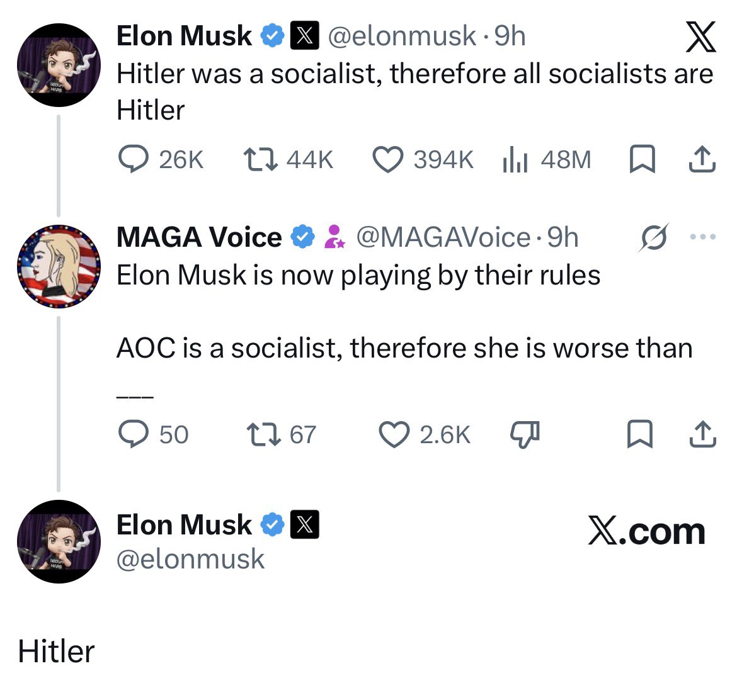Image resolution: width=737 pixels, height=700 pixels.
Task: Click the X logo at top right
Action: [701, 37]
